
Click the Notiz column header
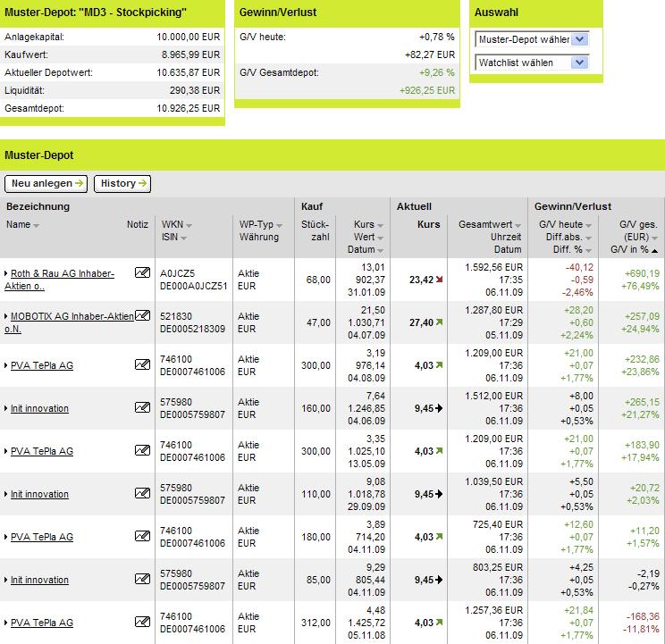[x=138, y=224]
